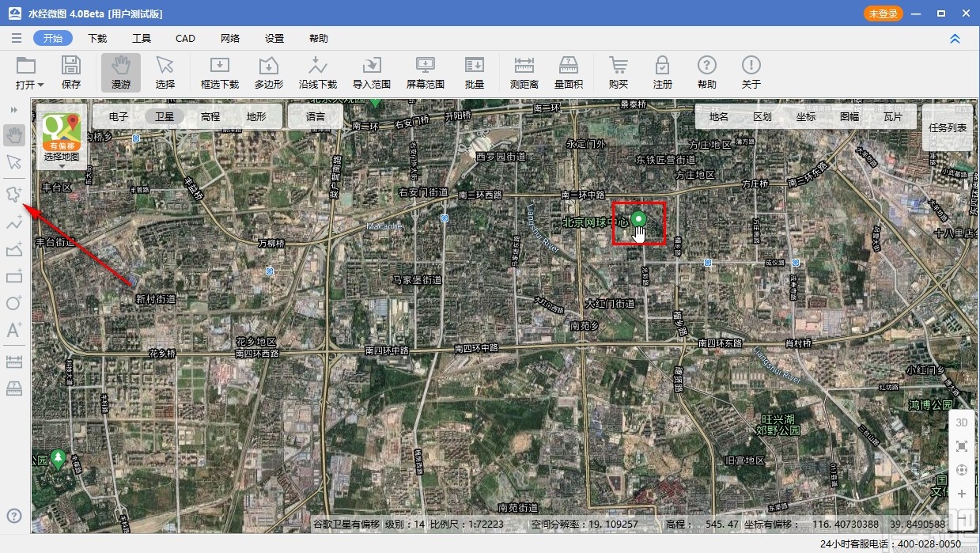Select Measure distance (测距离) tool
The height and width of the screenshot is (553, 980).
(x=524, y=73)
